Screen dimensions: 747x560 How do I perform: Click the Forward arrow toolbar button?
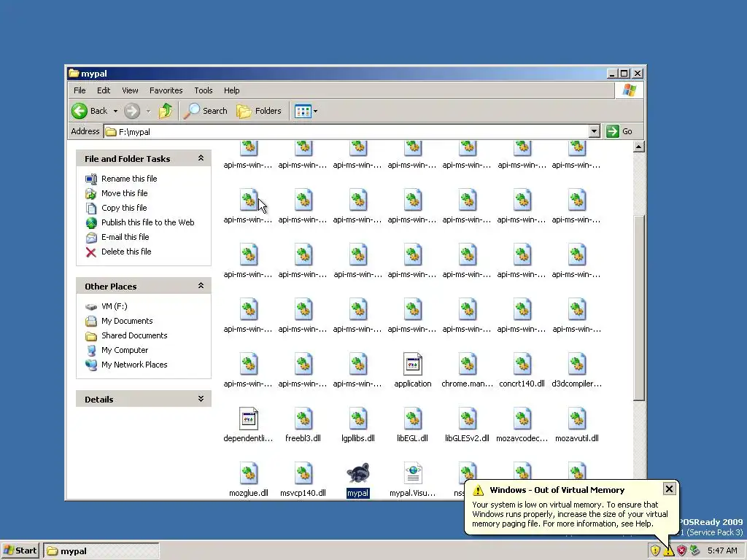click(x=132, y=111)
